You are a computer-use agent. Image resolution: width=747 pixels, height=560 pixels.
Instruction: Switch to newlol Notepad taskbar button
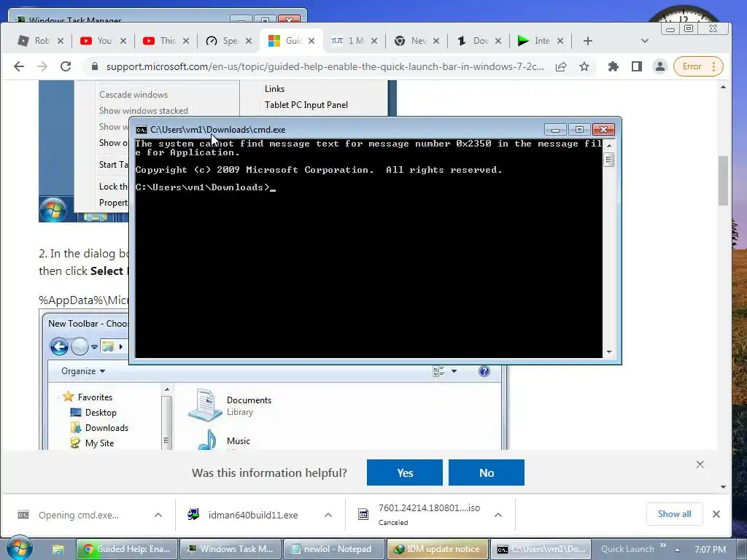click(x=334, y=549)
